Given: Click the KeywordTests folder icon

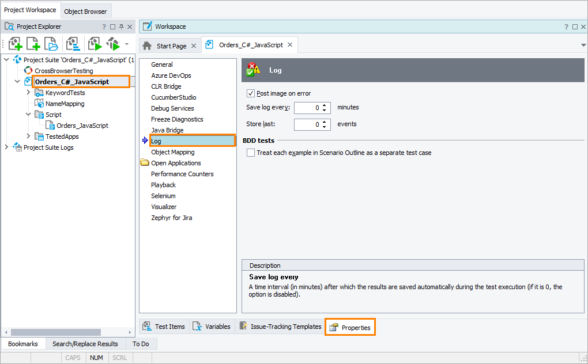Looking at the screenshot, I should pos(39,93).
